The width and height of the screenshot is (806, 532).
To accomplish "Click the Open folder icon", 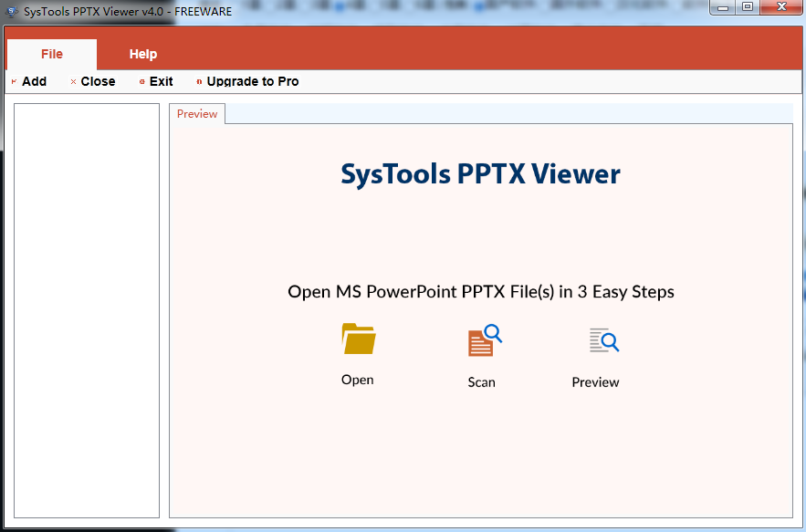I will coord(359,339).
